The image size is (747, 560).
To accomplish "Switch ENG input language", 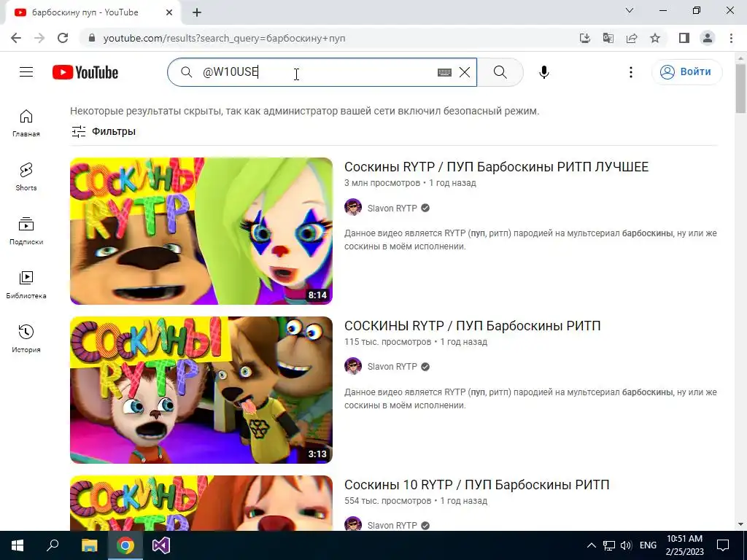I will pos(648,545).
